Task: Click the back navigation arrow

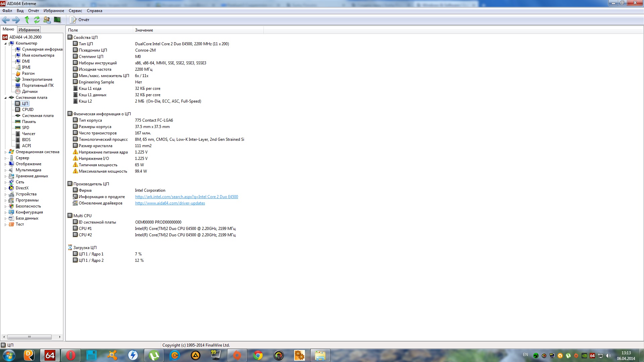Action: coord(6,20)
